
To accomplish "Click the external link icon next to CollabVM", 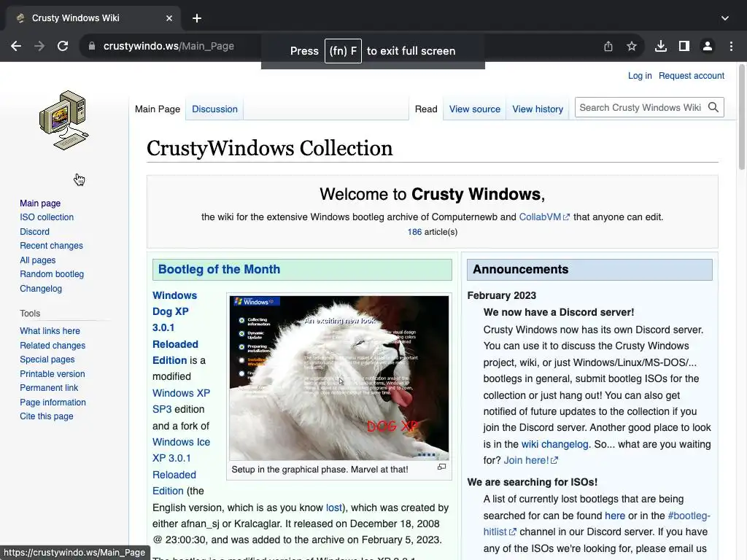I will click(566, 217).
